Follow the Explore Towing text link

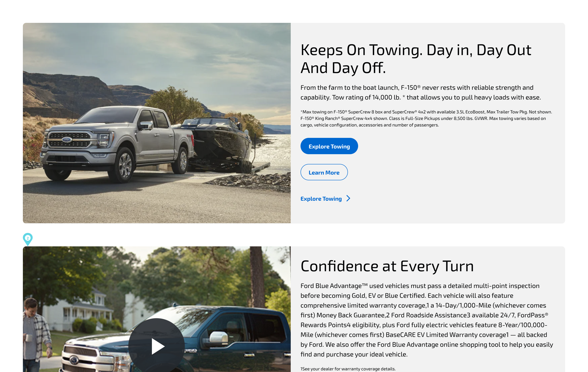pyautogui.click(x=321, y=199)
